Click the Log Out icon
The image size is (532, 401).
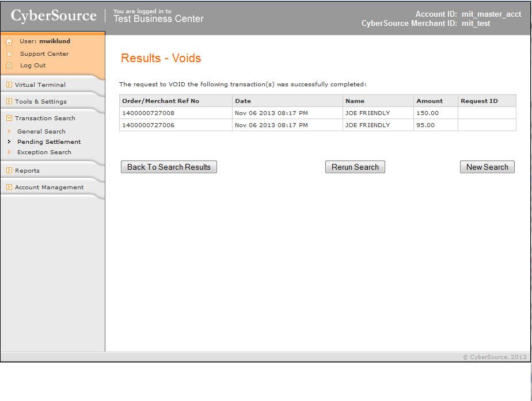click(9, 66)
